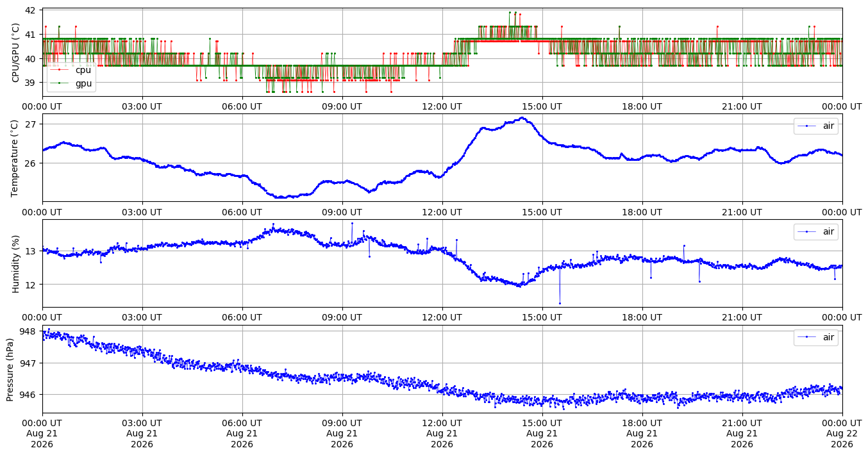
Task: Click the Pressure (hPa) axis label
Action: [x=11, y=369]
